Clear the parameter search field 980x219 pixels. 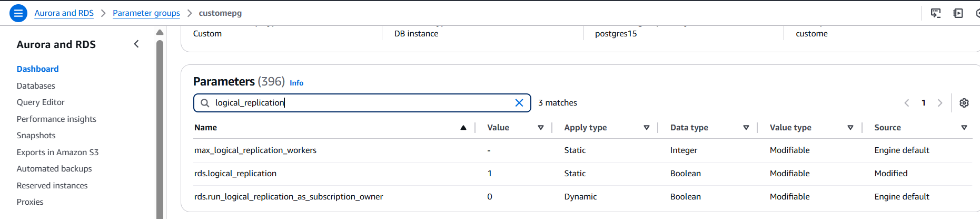[519, 103]
